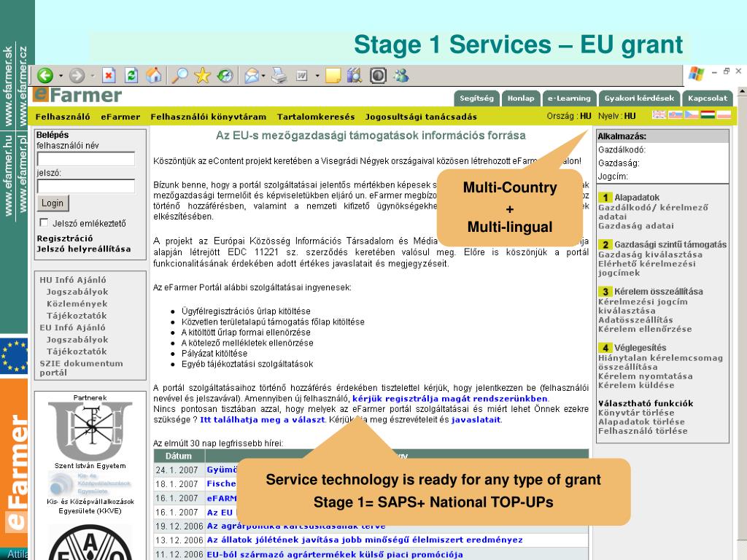747x560 pixels.
Task: Open the Tartalomkeresés menu
Action: [316, 117]
